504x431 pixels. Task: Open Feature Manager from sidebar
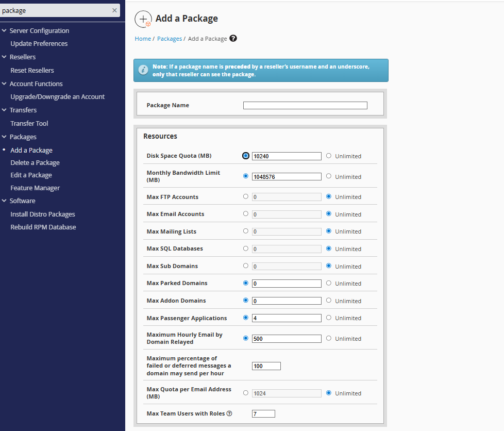[x=35, y=188]
